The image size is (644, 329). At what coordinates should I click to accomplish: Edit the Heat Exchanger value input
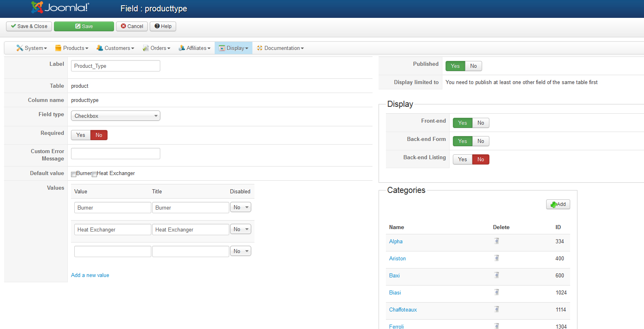[113, 229]
